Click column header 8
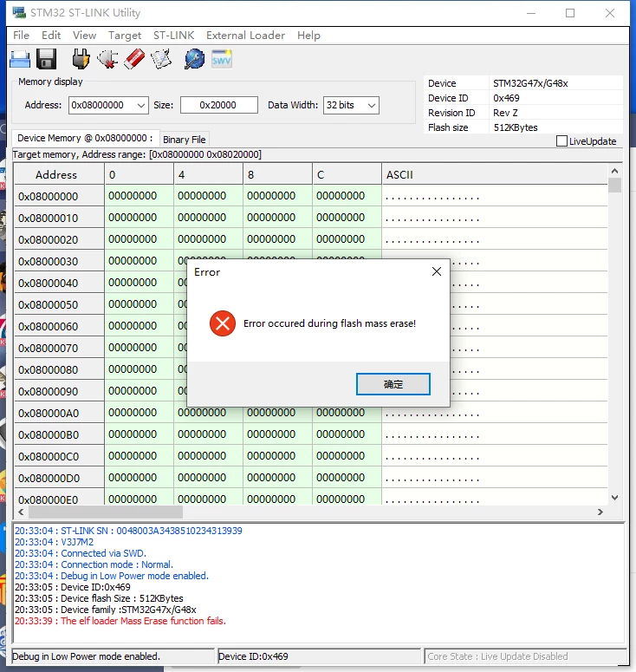This screenshot has height=672, width=636. 277,175
